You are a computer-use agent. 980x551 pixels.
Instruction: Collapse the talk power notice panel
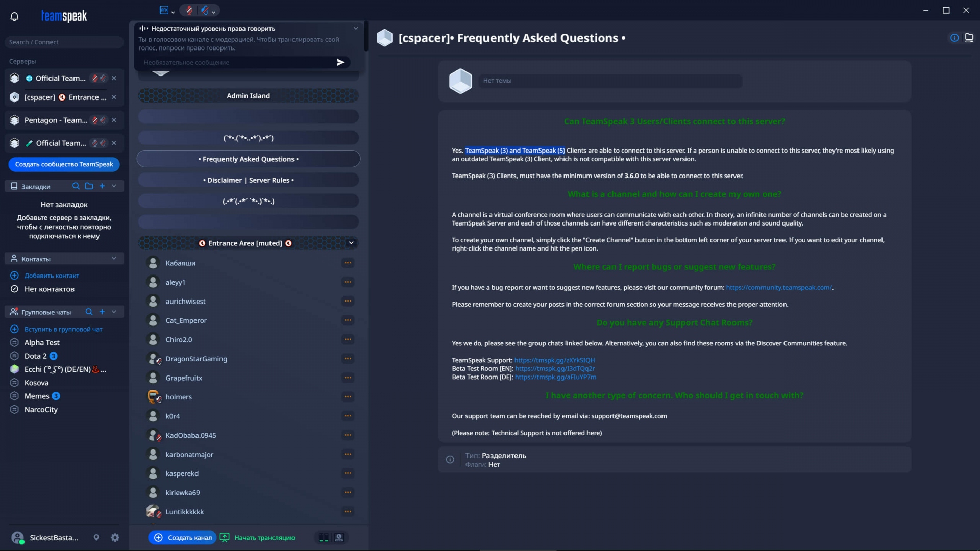(356, 28)
